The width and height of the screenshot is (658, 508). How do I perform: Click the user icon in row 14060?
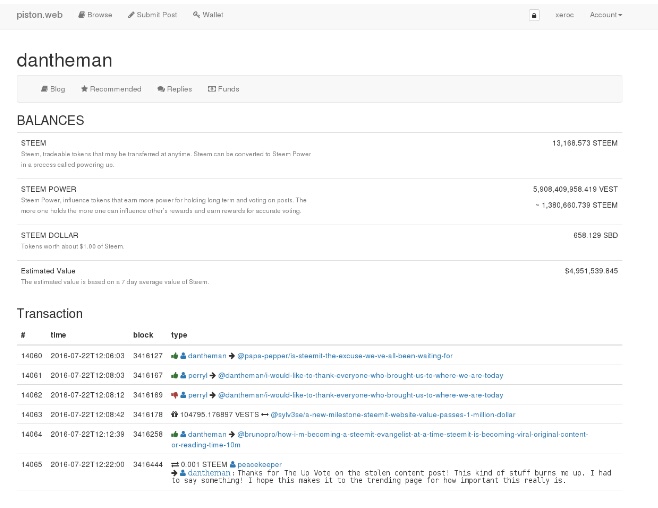click(183, 356)
